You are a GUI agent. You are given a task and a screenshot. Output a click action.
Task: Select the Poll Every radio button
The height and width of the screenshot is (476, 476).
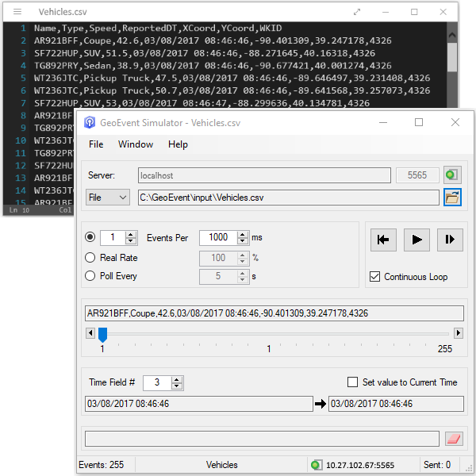pyautogui.click(x=90, y=276)
